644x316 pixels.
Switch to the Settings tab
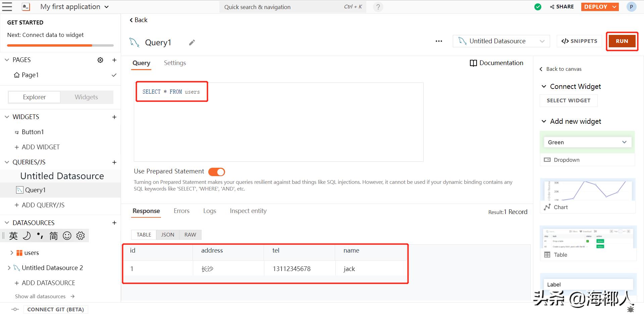pos(175,63)
